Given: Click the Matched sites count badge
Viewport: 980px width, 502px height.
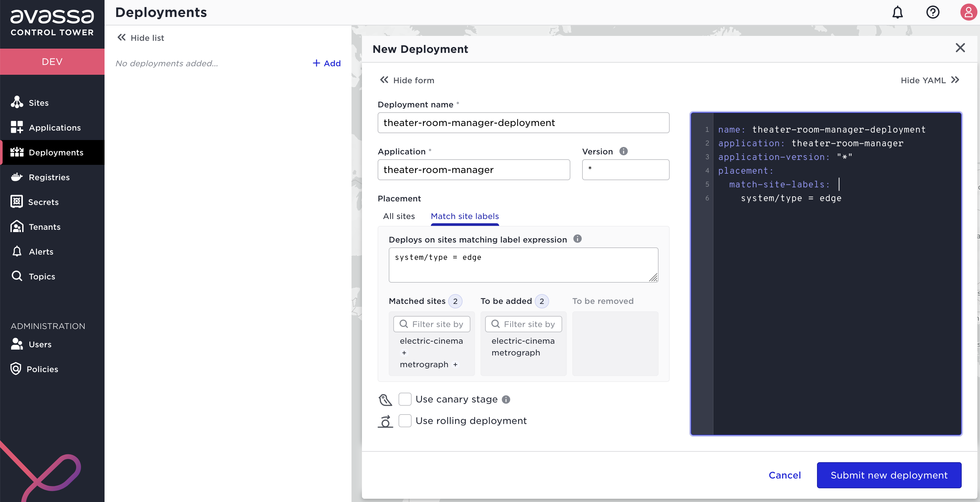Looking at the screenshot, I should click(455, 301).
